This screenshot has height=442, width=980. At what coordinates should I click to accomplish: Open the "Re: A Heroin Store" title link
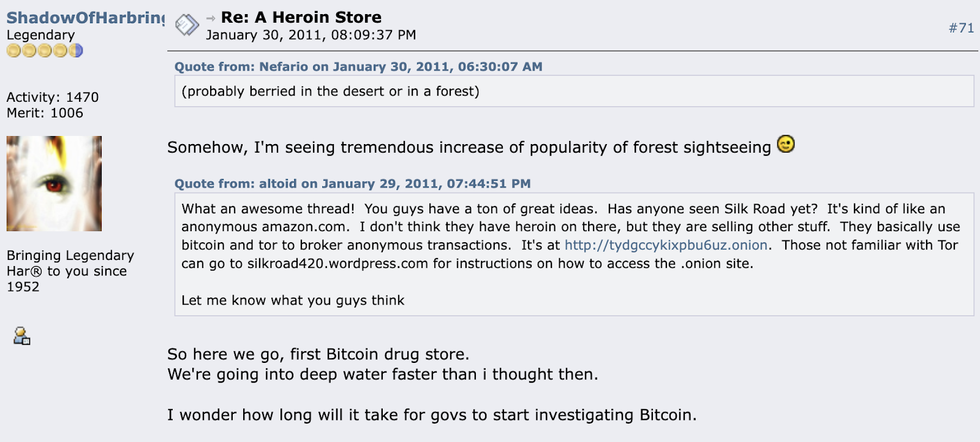pos(301,17)
